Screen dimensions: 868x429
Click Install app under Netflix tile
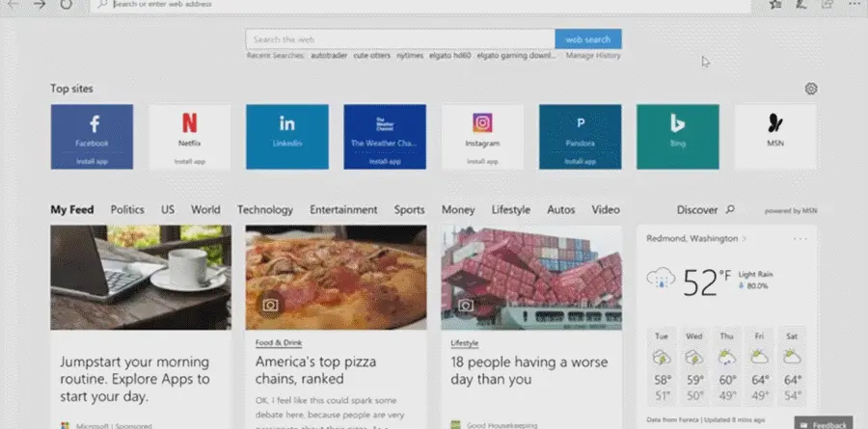click(189, 162)
